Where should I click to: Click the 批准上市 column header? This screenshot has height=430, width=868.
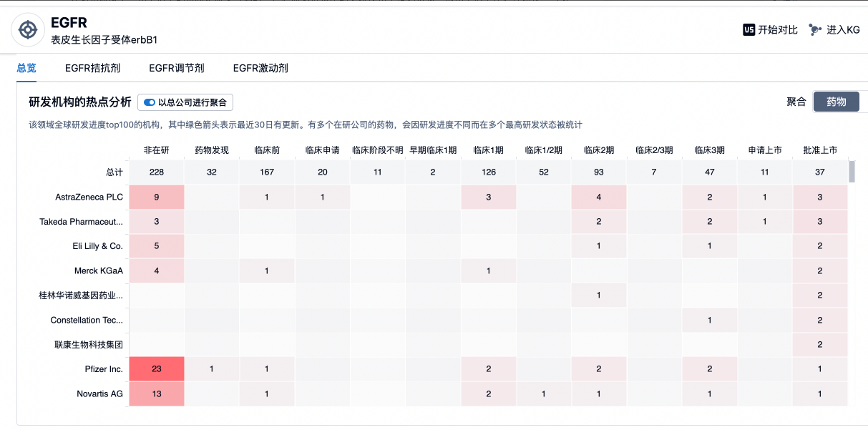[x=820, y=150]
